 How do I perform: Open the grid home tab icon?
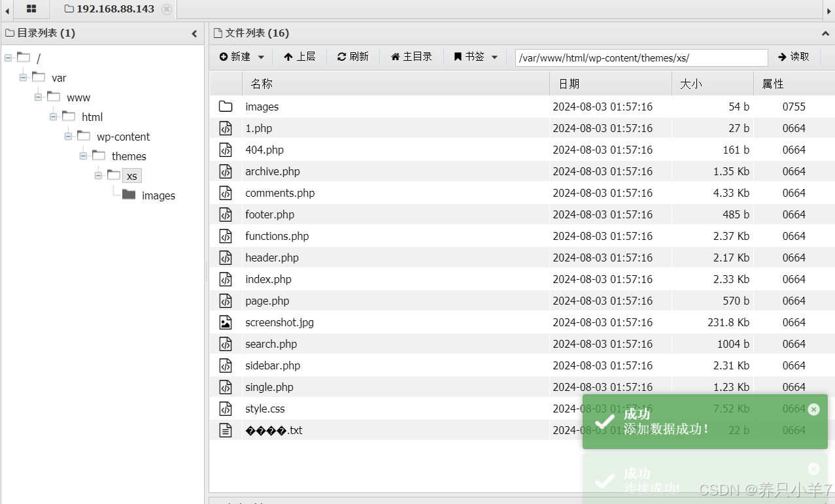31,9
